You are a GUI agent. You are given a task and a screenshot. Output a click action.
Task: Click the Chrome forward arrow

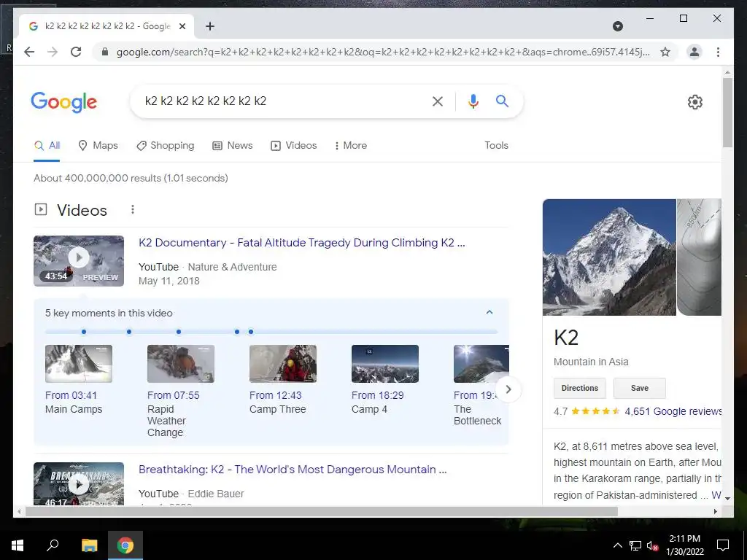pyautogui.click(x=53, y=52)
